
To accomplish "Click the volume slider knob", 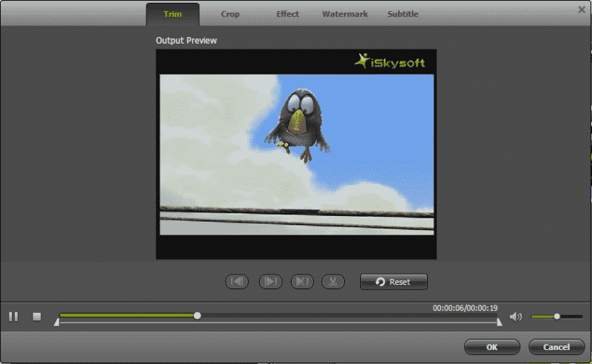I will point(557,317).
